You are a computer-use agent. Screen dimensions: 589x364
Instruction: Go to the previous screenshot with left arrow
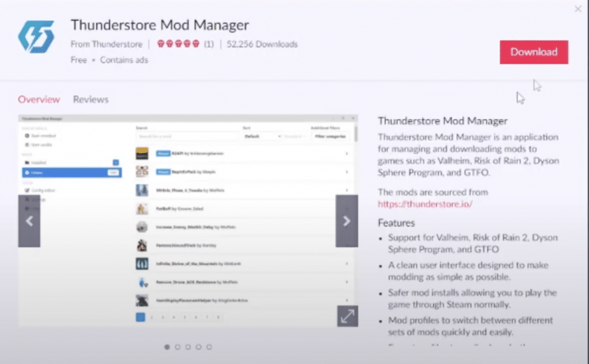click(29, 221)
